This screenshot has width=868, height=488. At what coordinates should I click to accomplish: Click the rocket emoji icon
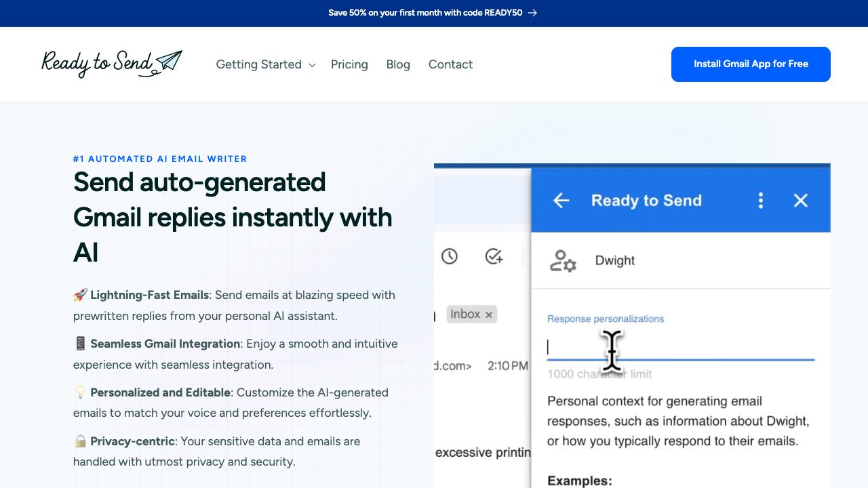(80, 295)
